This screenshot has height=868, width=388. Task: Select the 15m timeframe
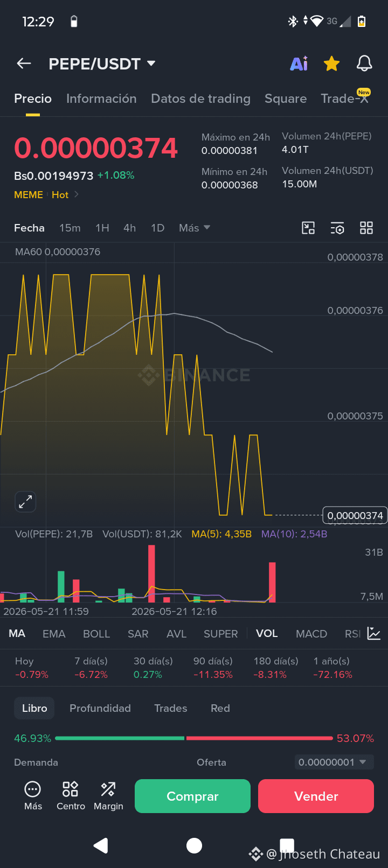pos(70,228)
